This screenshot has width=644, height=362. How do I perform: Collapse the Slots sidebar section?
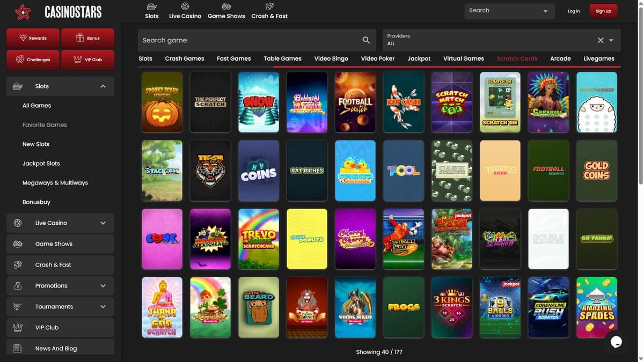pos(103,86)
